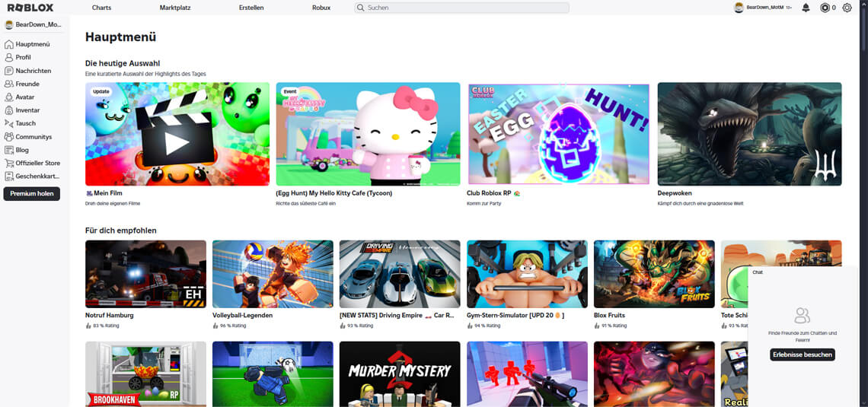Open the My Hello Kitty Cafe thumbnail
Viewport: 868px width, 407px height.
coord(368,134)
